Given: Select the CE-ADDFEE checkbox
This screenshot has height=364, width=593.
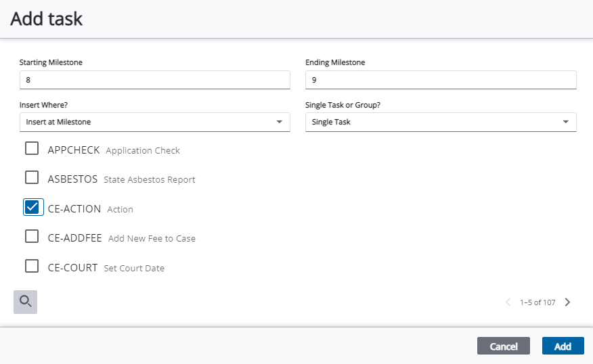Looking at the screenshot, I should point(32,236).
